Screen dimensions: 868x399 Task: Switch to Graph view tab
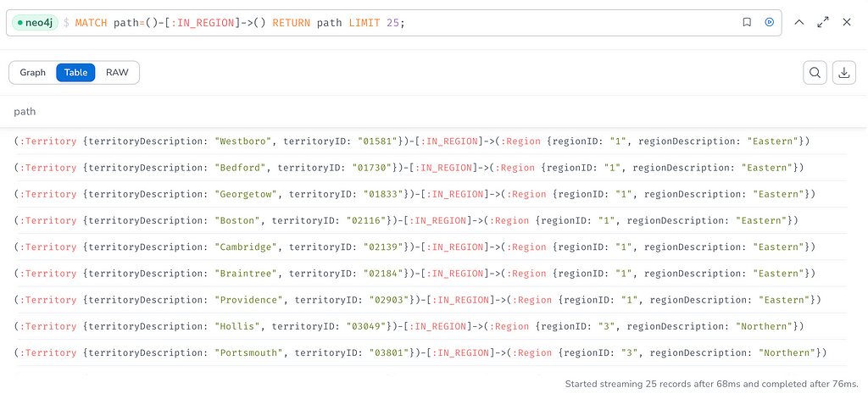(33, 73)
